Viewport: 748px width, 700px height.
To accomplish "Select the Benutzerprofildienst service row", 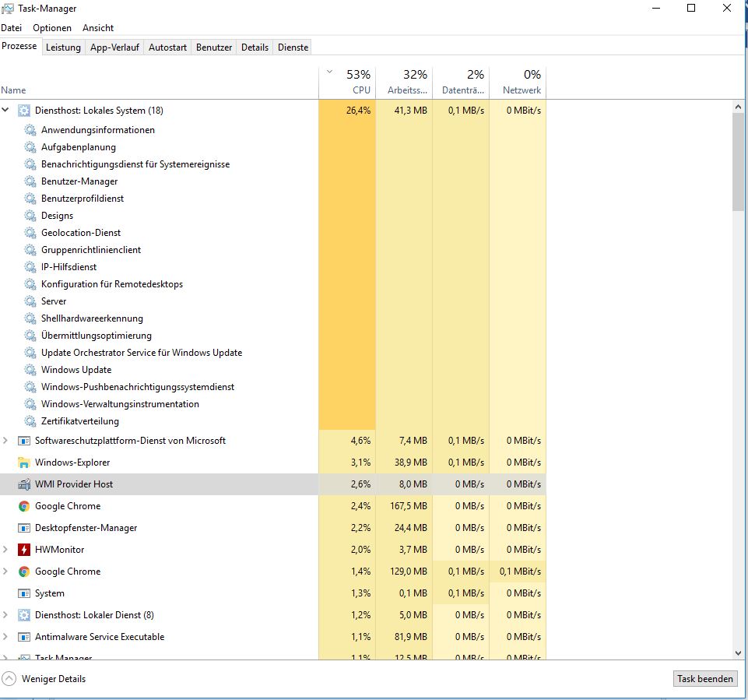I will (273, 199).
